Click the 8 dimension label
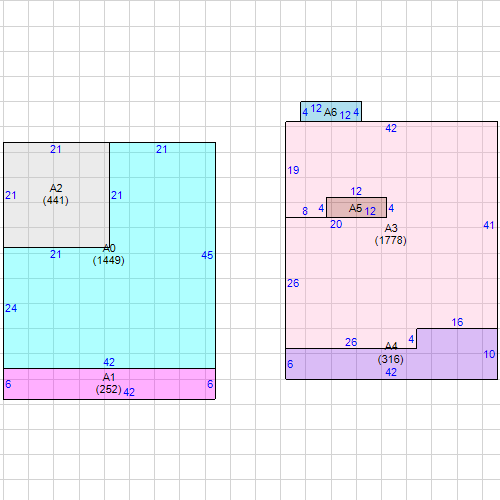The height and width of the screenshot is (500, 500). point(305,211)
